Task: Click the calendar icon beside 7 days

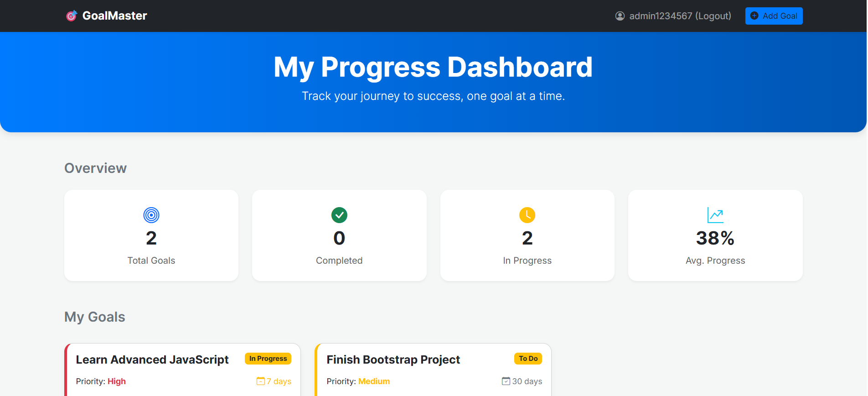Action: (x=261, y=381)
